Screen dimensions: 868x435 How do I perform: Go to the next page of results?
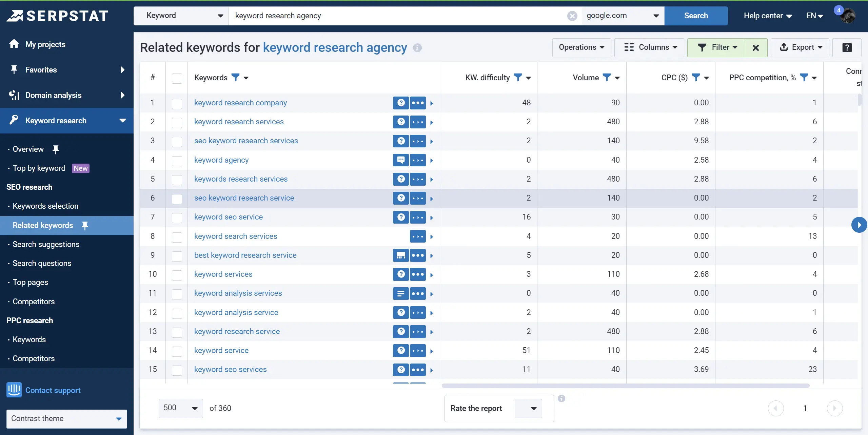(x=835, y=408)
